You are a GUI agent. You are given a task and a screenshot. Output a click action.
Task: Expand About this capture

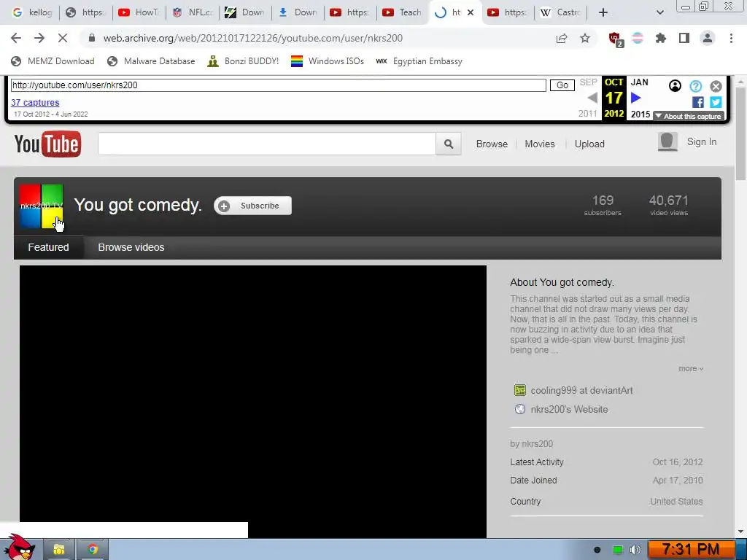[x=689, y=116]
